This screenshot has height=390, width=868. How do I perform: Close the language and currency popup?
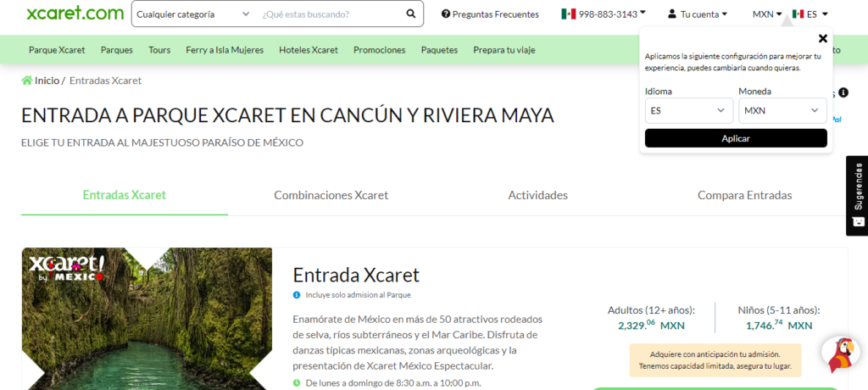pyautogui.click(x=822, y=38)
